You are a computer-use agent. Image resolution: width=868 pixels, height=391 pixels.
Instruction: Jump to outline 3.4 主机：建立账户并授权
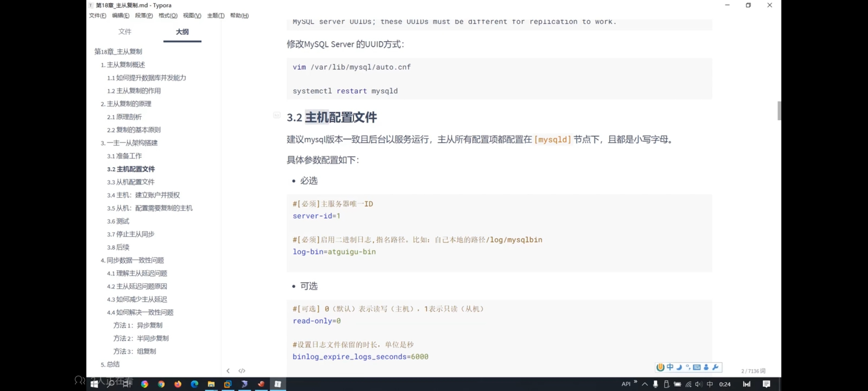[x=143, y=195]
